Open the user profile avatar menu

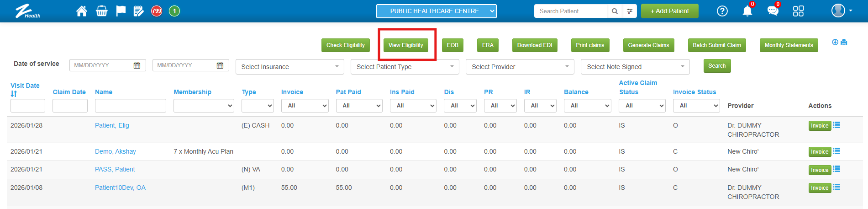pyautogui.click(x=841, y=11)
